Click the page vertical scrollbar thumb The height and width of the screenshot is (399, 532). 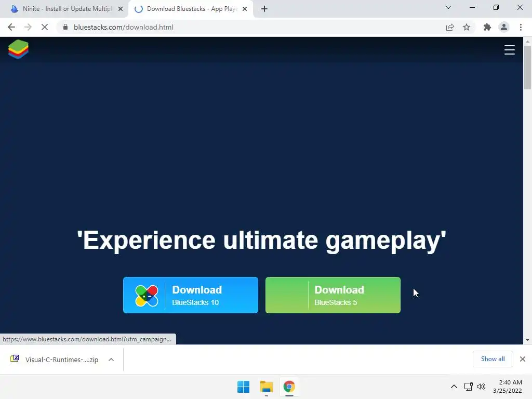tap(527, 67)
